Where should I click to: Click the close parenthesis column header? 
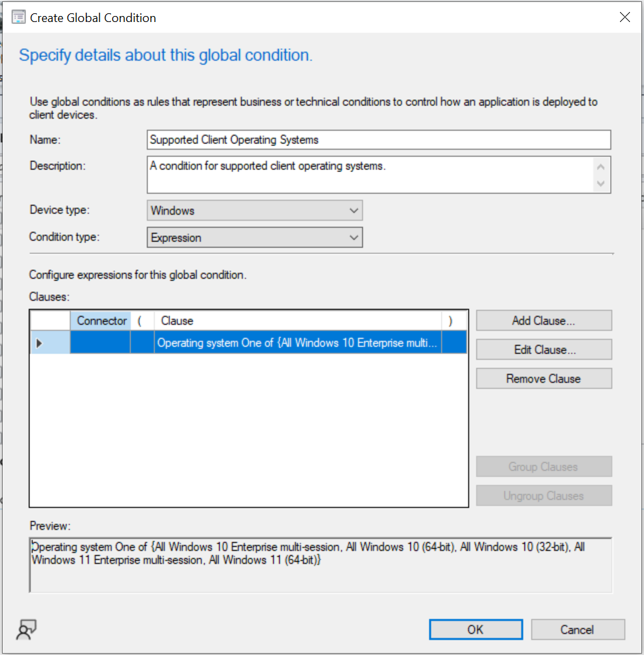pos(454,321)
